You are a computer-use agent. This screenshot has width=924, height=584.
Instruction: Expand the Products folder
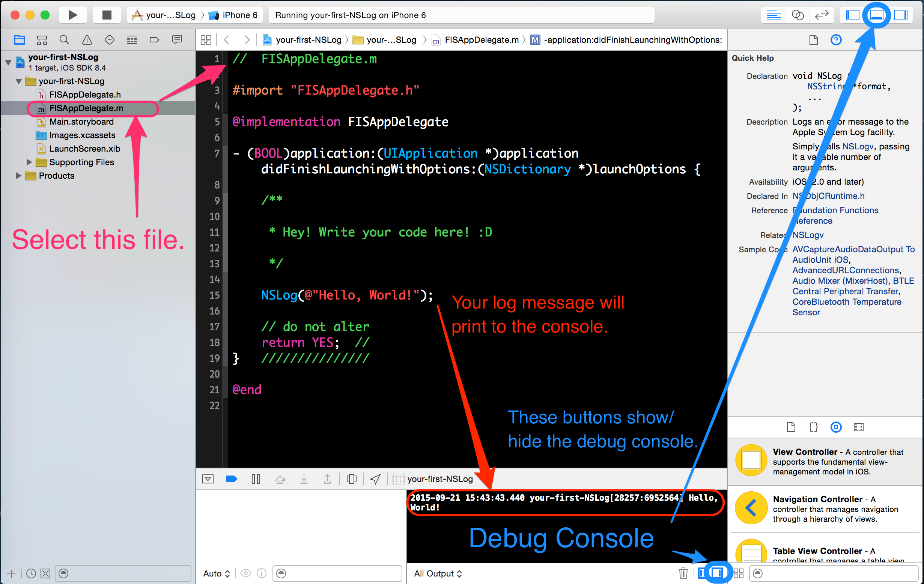coord(18,175)
